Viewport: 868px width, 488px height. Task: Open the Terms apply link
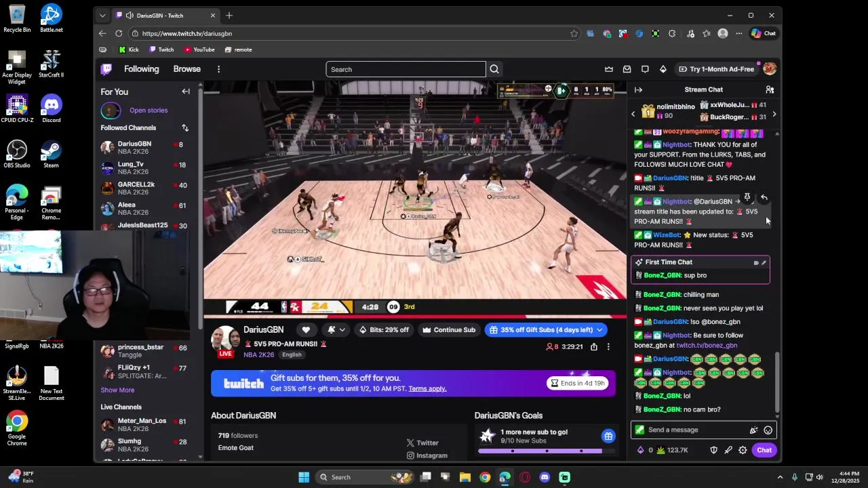click(x=427, y=388)
